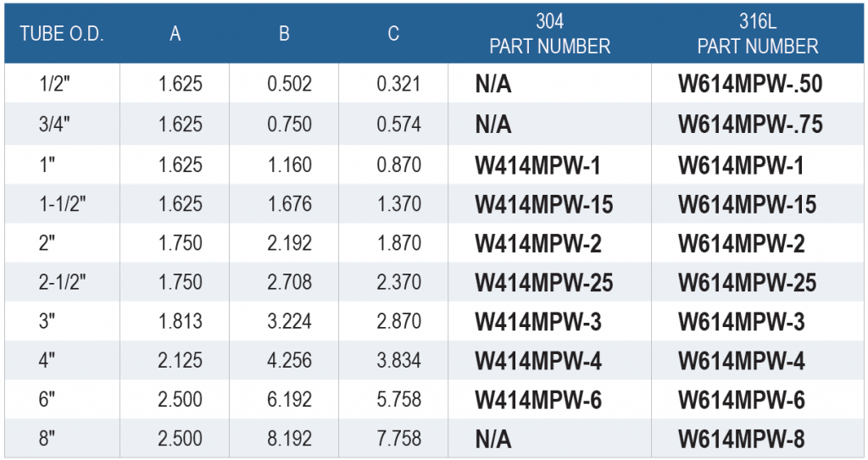
Task: Click the 316L PART NUMBER column header
Action: [x=758, y=36]
